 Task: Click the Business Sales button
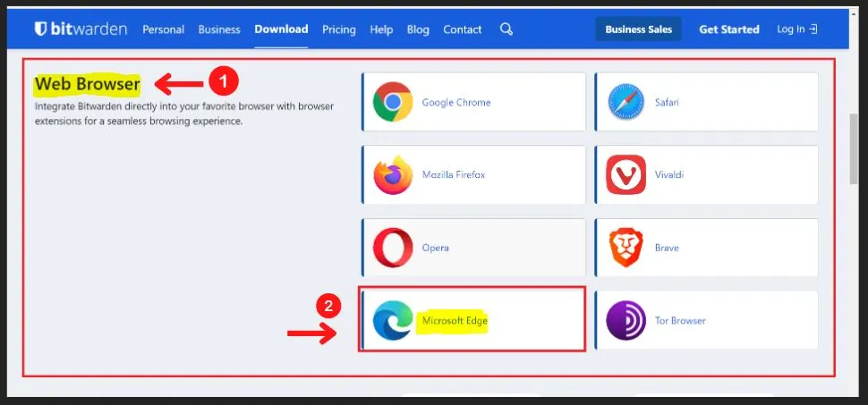click(x=638, y=30)
